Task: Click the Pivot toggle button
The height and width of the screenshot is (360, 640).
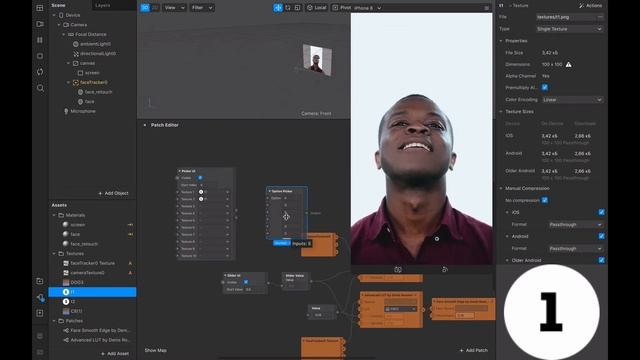Action: click(341, 8)
